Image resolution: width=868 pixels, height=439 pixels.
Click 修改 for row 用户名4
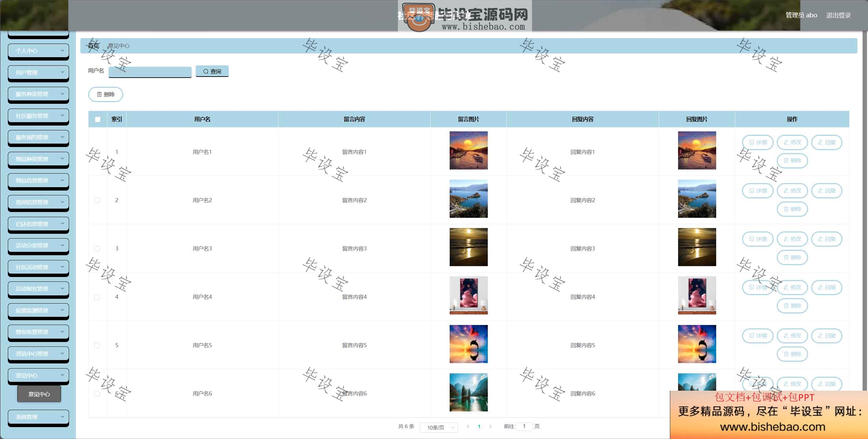click(792, 287)
